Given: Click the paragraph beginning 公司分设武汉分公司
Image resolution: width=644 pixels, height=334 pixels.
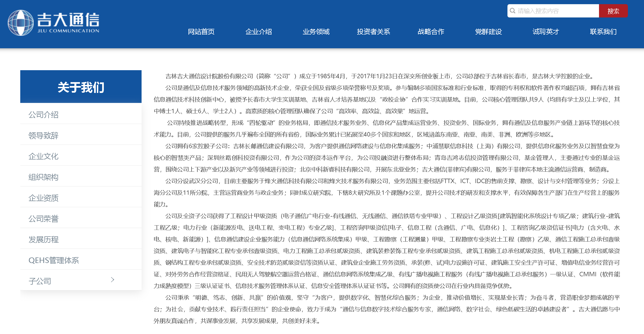Looking at the screenshot, I should (x=387, y=193).
